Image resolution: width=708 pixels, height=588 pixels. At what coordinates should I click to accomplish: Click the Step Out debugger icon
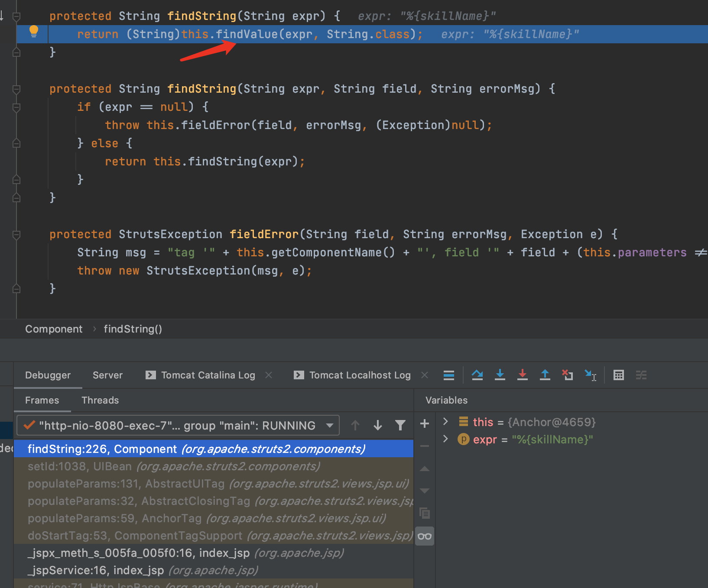click(545, 375)
